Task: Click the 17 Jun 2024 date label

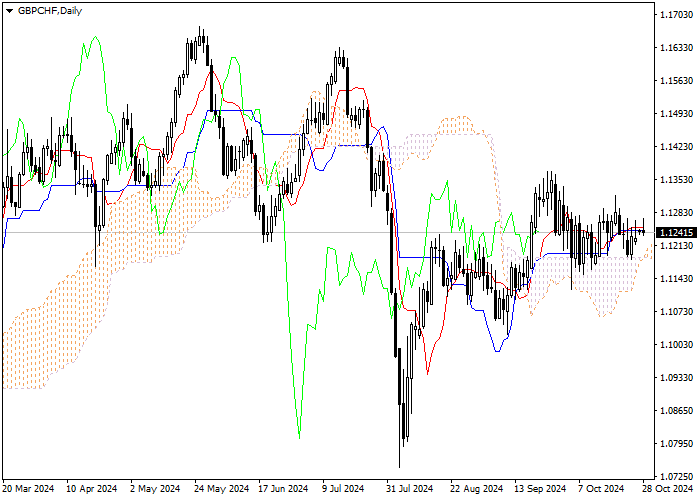Action: click(283, 489)
